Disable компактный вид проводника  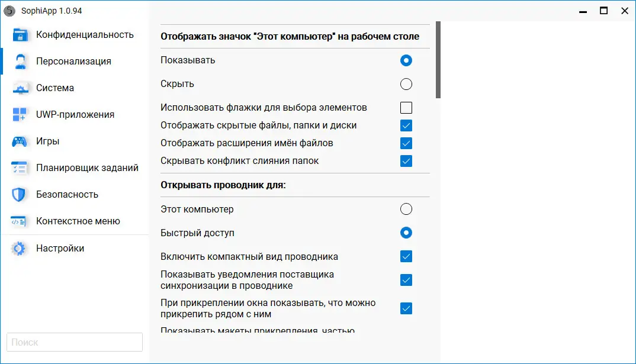click(406, 256)
